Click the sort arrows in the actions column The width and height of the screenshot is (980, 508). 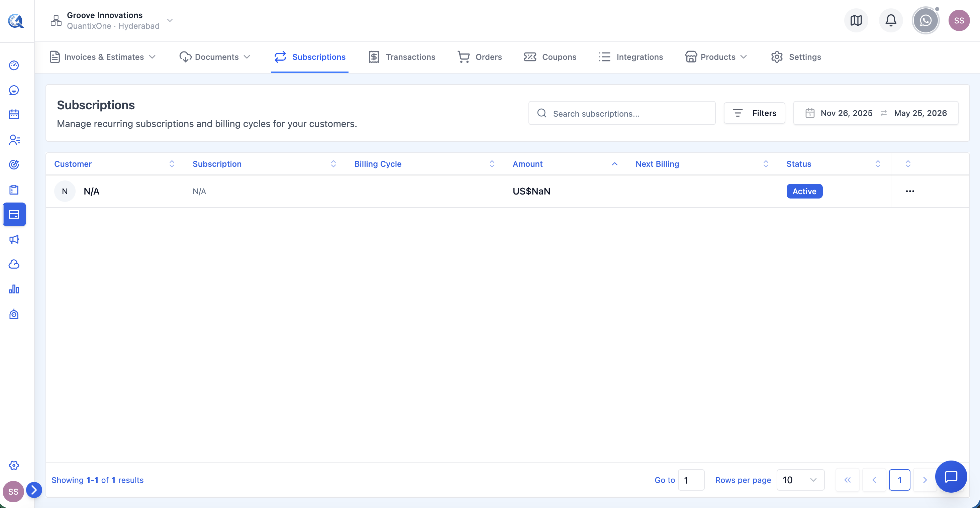click(908, 164)
